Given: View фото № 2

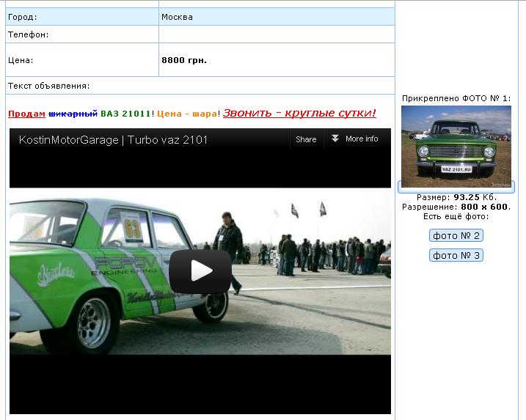Looking at the screenshot, I should pyautogui.click(x=456, y=235).
